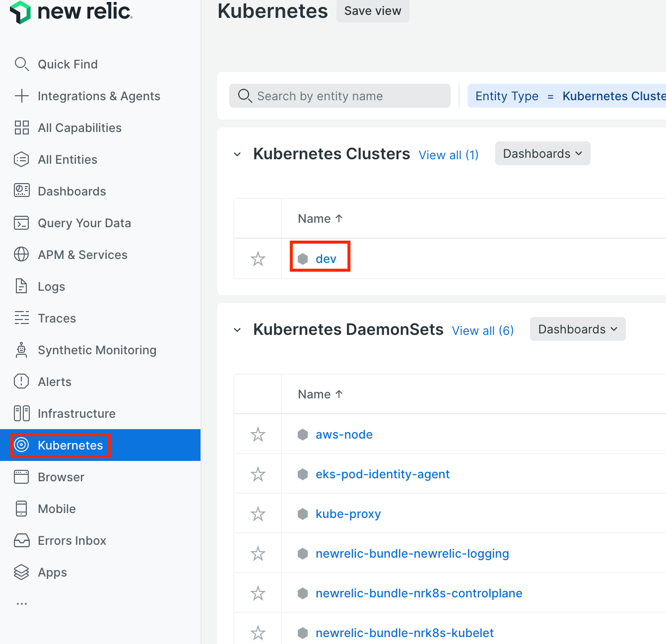The width and height of the screenshot is (666, 644).
Task: Click status hexagon beside newrelic-bundle-nrk8s-controlplane
Action: 303,593
